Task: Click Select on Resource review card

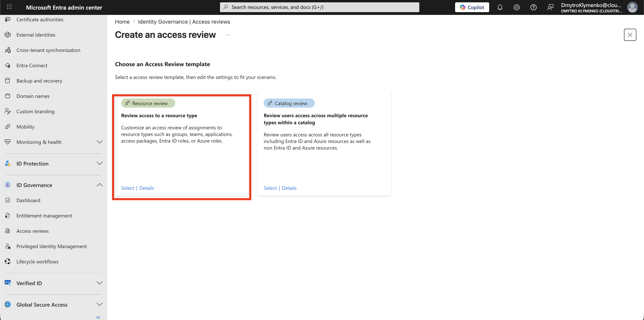Action: click(x=128, y=188)
